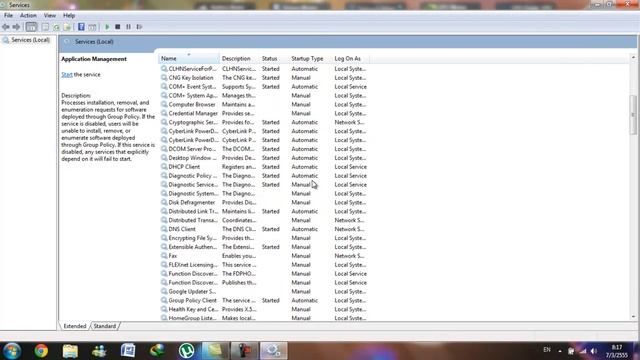Toggle the Action Pane toolbar icon
This screenshot has width=640, height=360.
click(x=92, y=27)
